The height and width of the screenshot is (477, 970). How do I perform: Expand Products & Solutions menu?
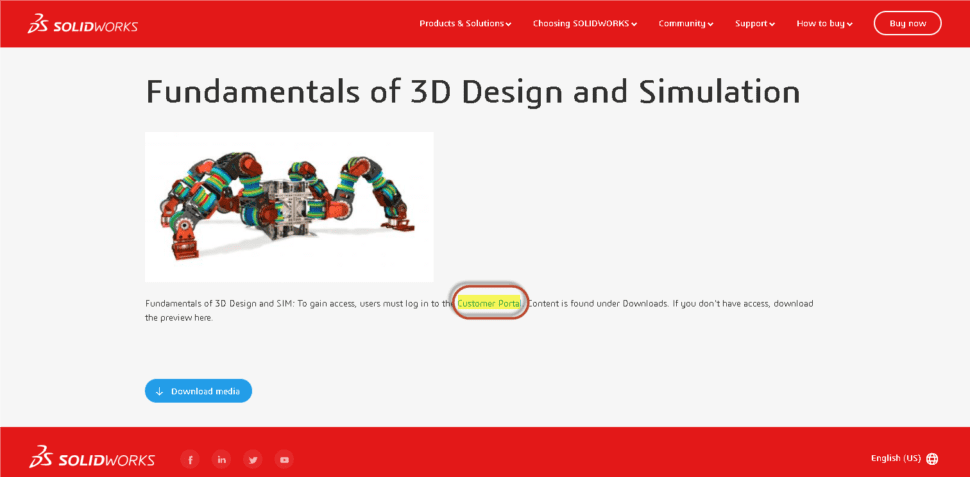coord(465,24)
